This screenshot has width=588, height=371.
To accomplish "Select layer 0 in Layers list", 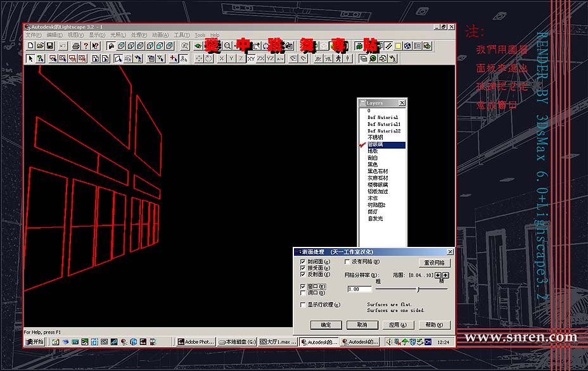I will pyautogui.click(x=369, y=111).
